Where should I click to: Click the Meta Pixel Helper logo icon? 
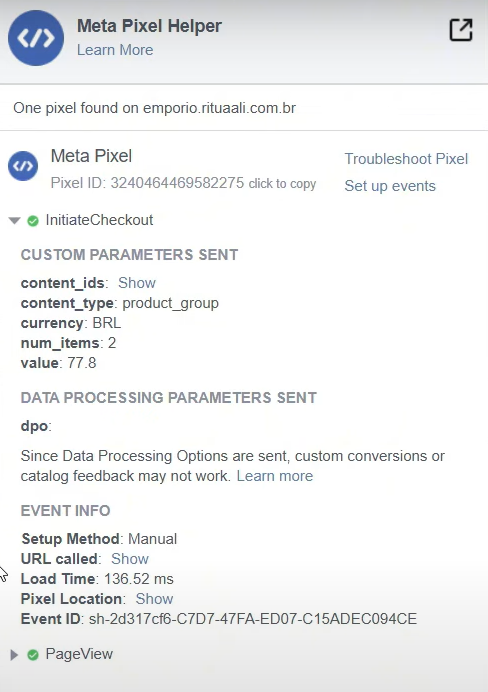(36, 38)
